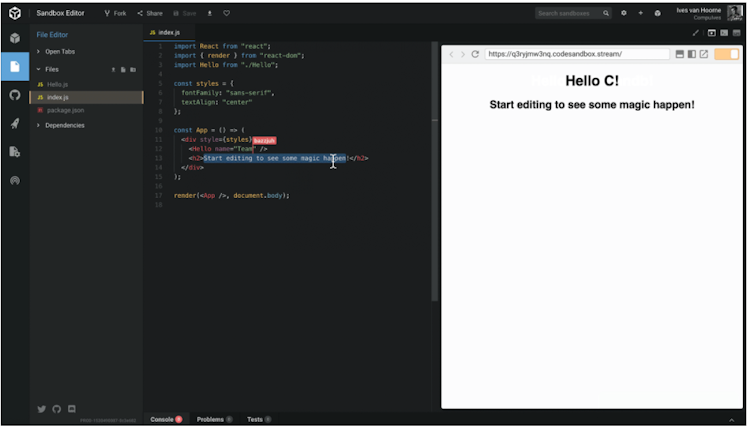The height and width of the screenshot is (428, 750).
Task: Open the preferences gear icon
Action: (x=624, y=13)
